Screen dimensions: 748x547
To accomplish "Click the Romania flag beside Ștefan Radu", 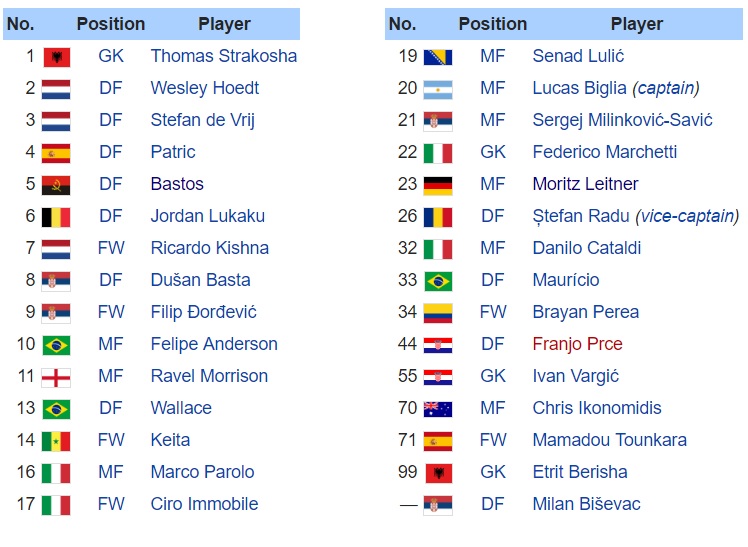I will click(x=438, y=217).
